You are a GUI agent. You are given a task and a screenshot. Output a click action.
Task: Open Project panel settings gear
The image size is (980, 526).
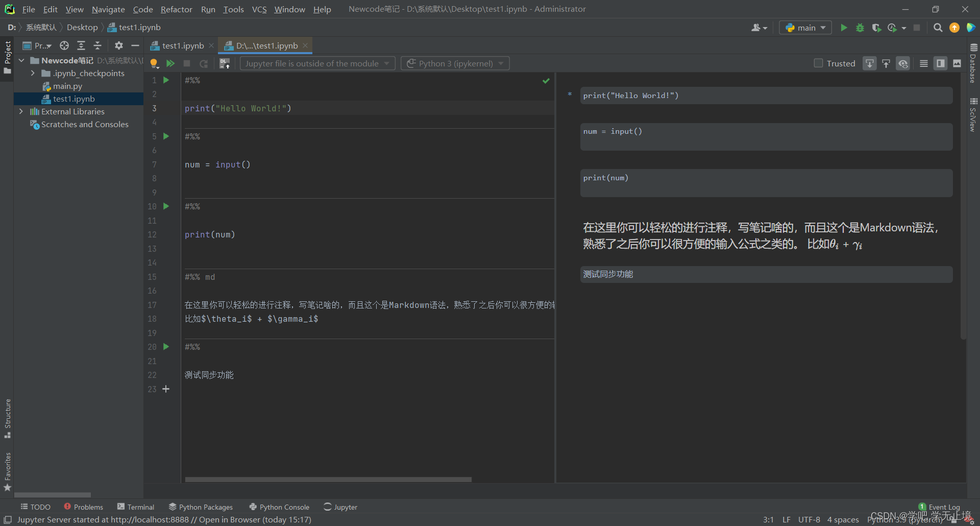click(119, 45)
